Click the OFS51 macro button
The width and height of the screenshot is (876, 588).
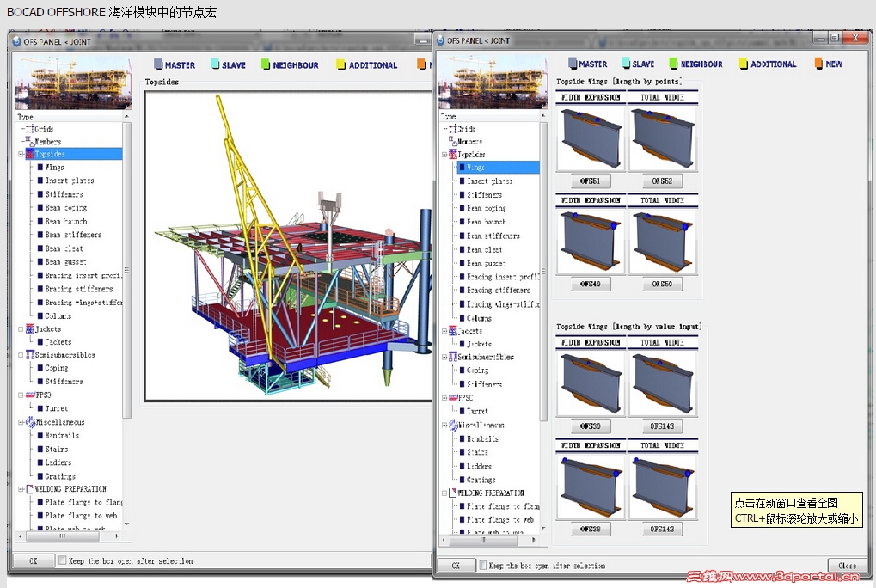pyautogui.click(x=591, y=181)
